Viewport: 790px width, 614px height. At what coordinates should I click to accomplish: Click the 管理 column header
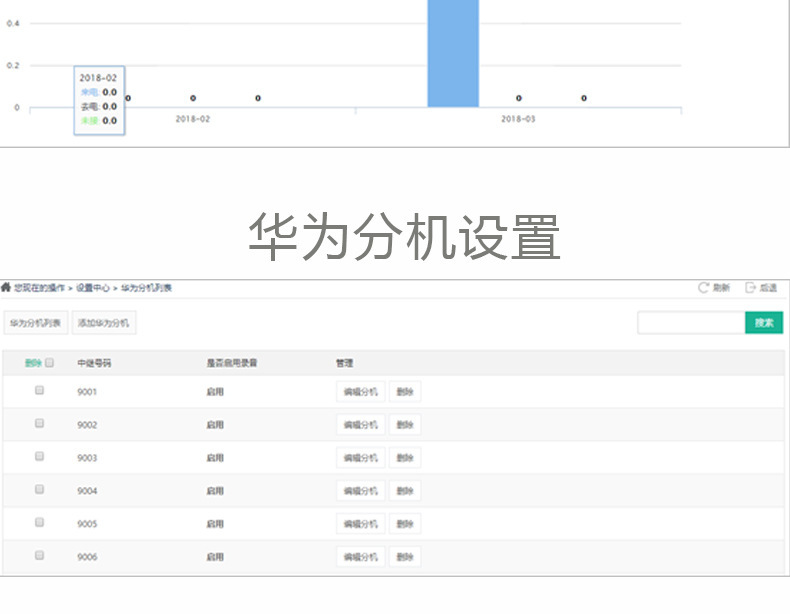(345, 363)
